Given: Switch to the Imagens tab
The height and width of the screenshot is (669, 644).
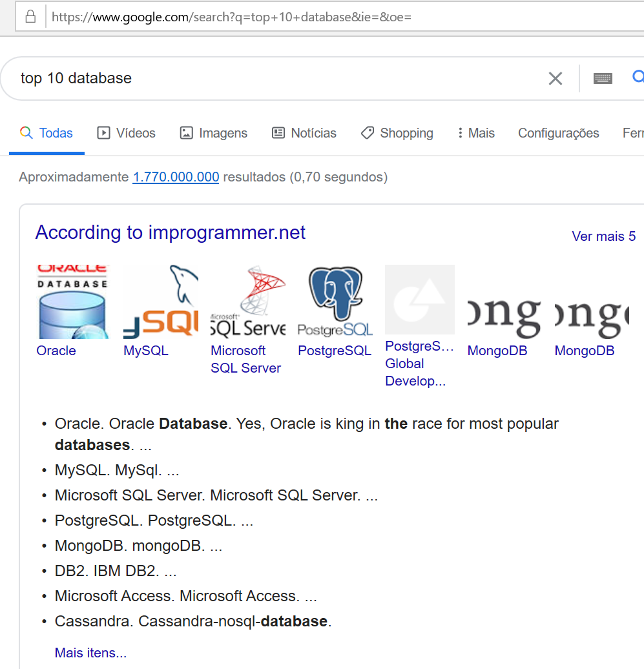Looking at the screenshot, I should pos(213,133).
